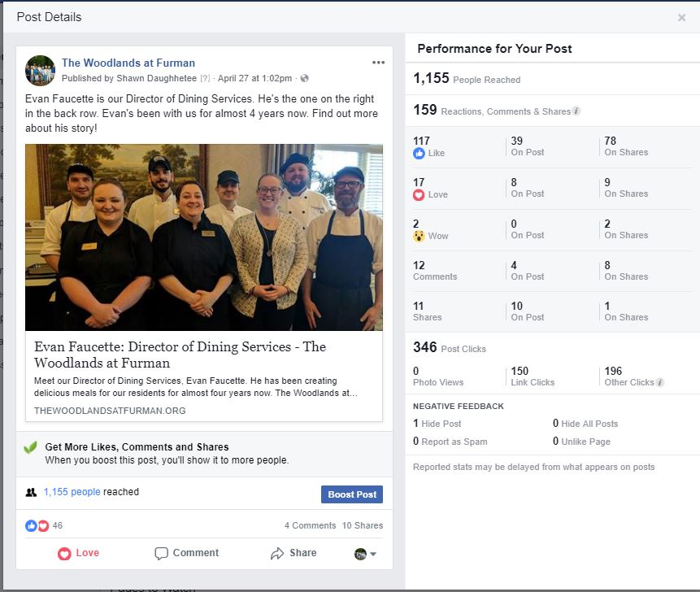
Task: Click the 1,155 People Reached stat
Action: 467,79
